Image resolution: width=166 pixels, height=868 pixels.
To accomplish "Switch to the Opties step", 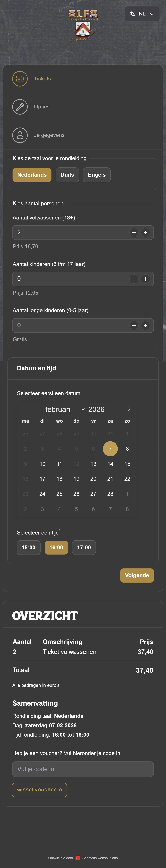I will coord(42,107).
